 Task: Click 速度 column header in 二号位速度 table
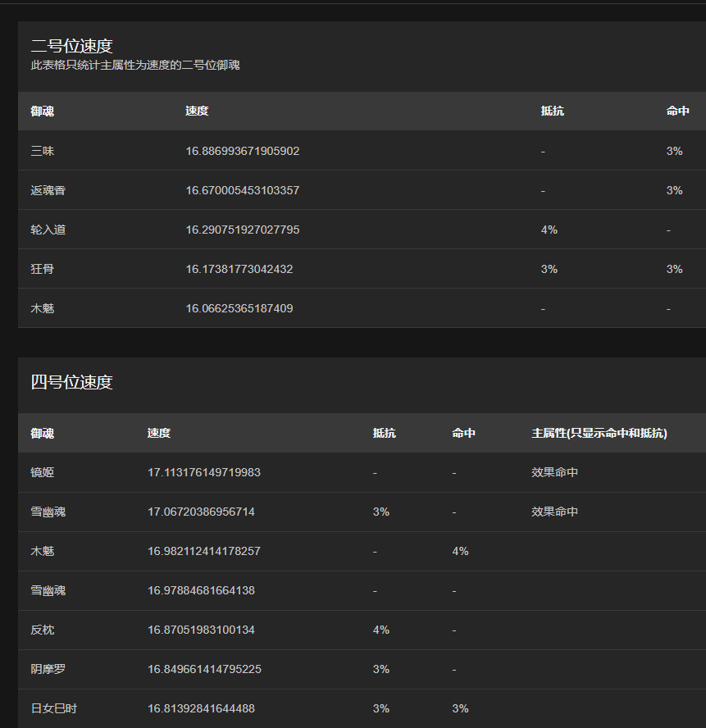[x=197, y=111]
